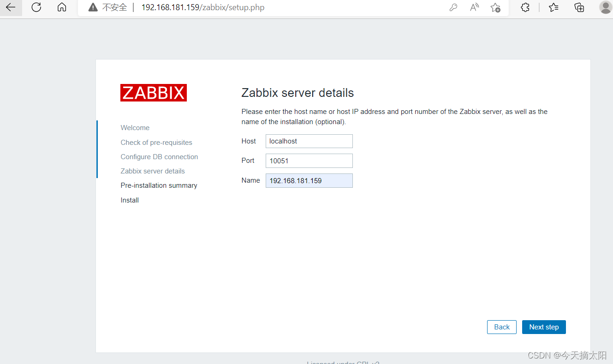Open the browser extensions puzzle icon
Viewport: 613px width, 364px height.
525,7
